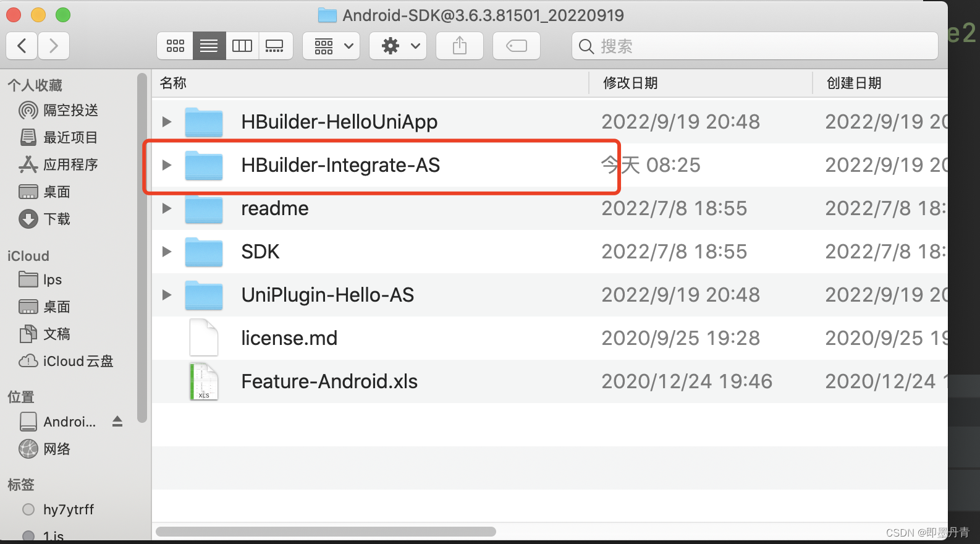Viewport: 980px width, 544px height.
Task: Open 最近项目 in sidebar
Action: coord(59,137)
